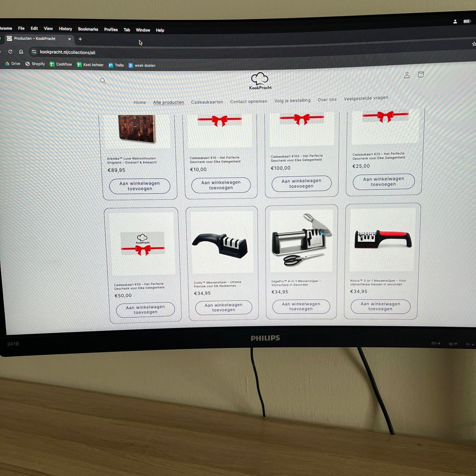Viewport: 476px width, 476px height.
Task: Open the Edit menu
Action: (x=34, y=28)
